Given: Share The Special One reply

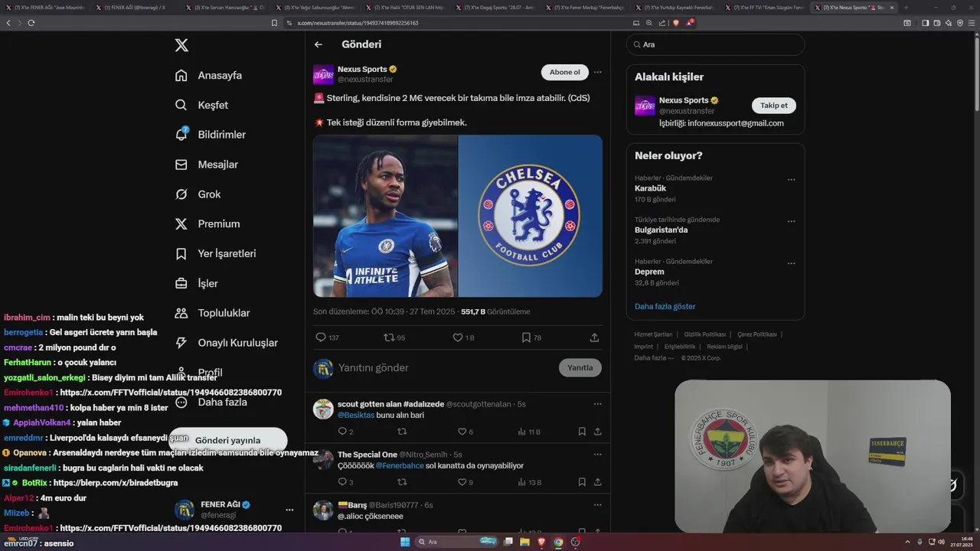Looking at the screenshot, I should (598, 482).
